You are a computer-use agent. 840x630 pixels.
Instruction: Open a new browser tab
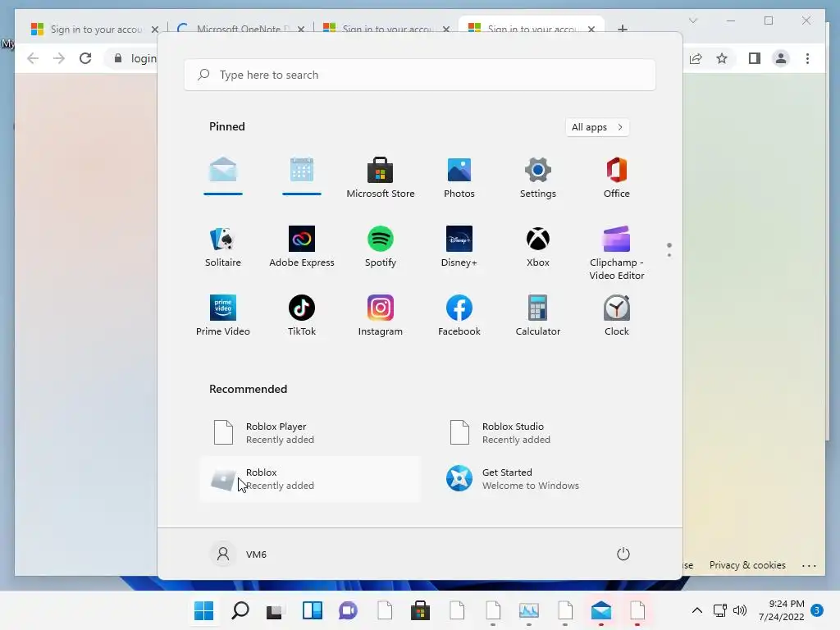[x=623, y=29]
